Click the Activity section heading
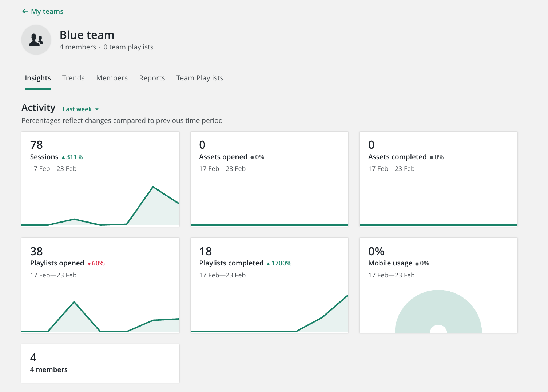548x392 pixels. 38,108
